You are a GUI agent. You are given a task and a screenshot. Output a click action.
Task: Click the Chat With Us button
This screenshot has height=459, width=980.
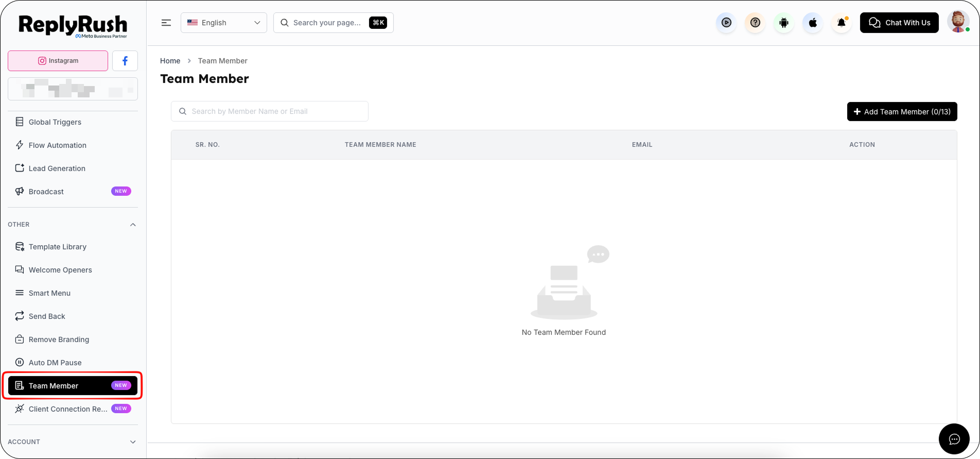(899, 23)
